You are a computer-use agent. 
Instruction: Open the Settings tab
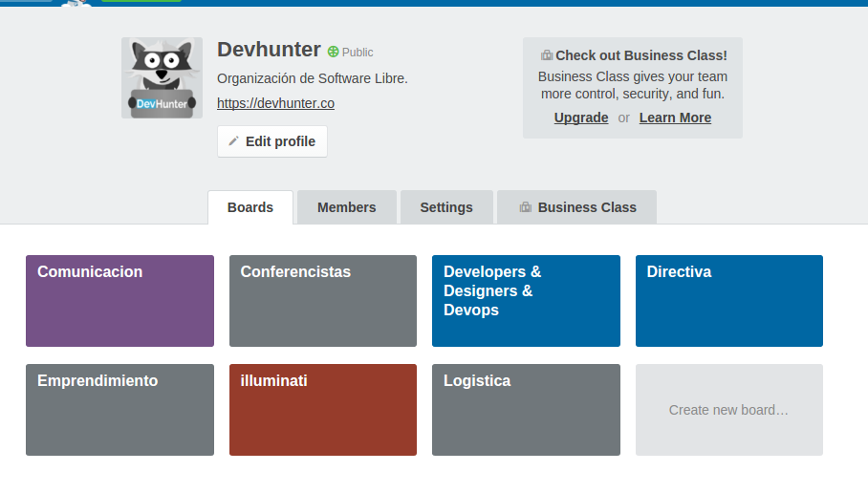(446, 207)
